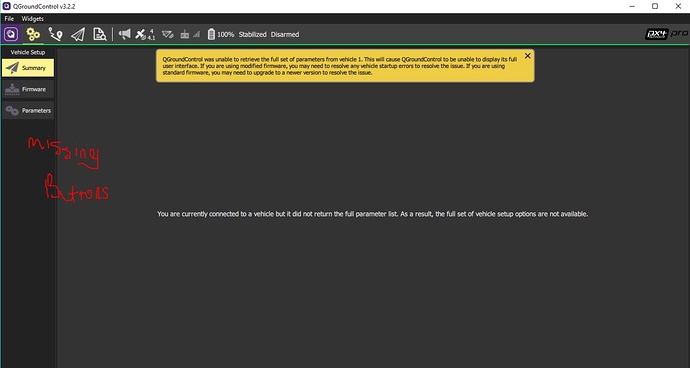
Task: Show vehicle messages megaphone icon
Action: (x=125, y=34)
